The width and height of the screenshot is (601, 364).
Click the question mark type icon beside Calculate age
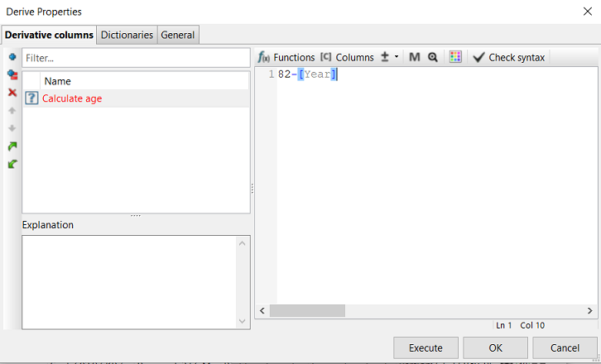[31, 98]
